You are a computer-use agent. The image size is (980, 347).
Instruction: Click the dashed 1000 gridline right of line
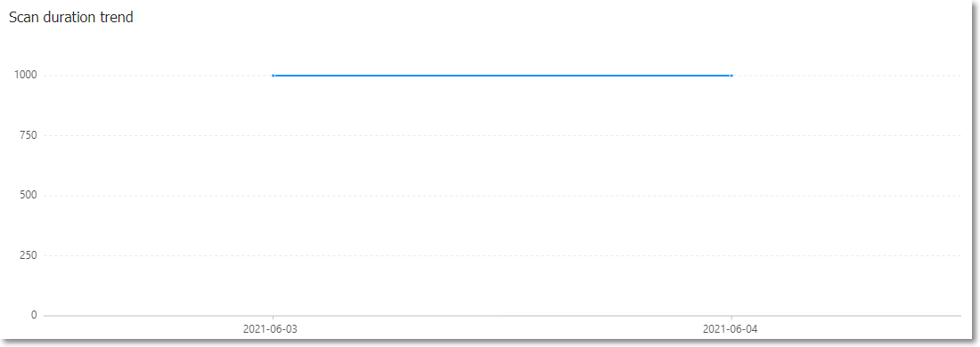pyautogui.click(x=846, y=76)
